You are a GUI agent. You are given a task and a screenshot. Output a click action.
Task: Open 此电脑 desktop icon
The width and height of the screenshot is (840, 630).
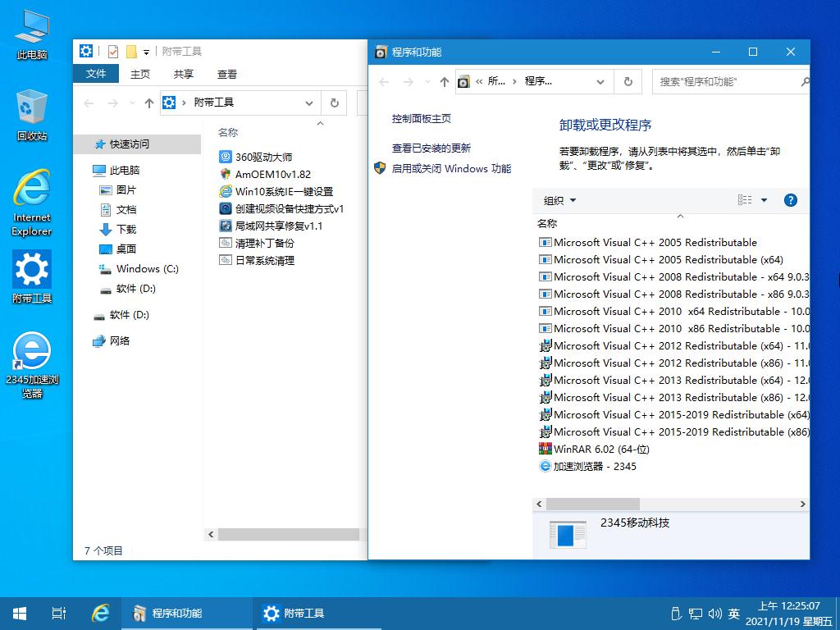(32, 34)
